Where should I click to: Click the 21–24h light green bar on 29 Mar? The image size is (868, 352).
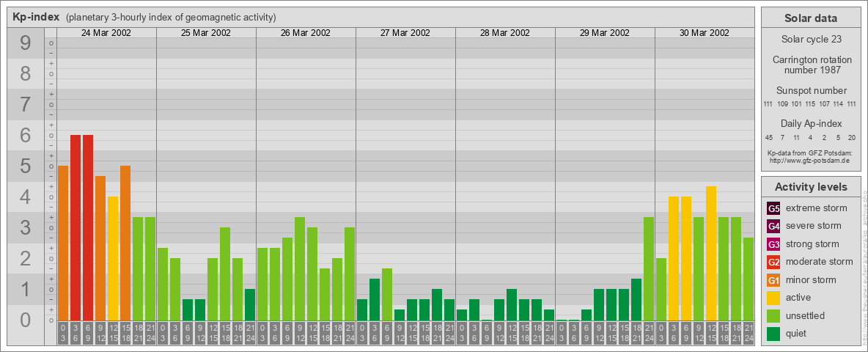click(649, 269)
